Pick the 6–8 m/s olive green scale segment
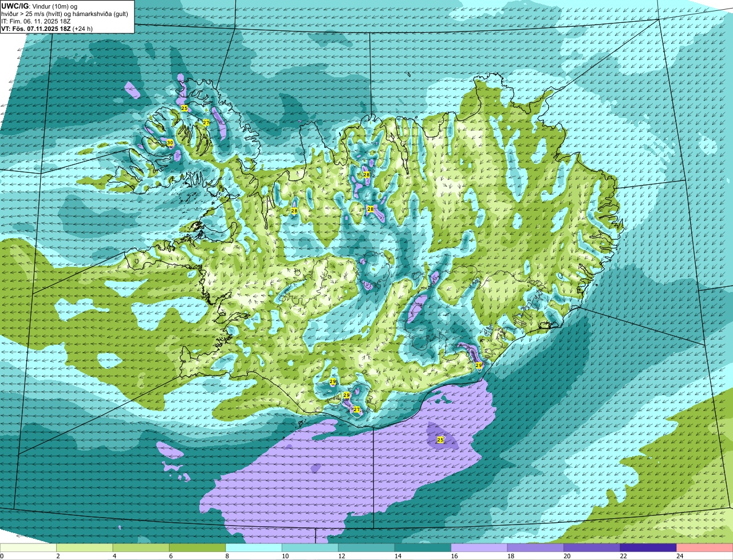The image size is (733, 560). (x=198, y=547)
